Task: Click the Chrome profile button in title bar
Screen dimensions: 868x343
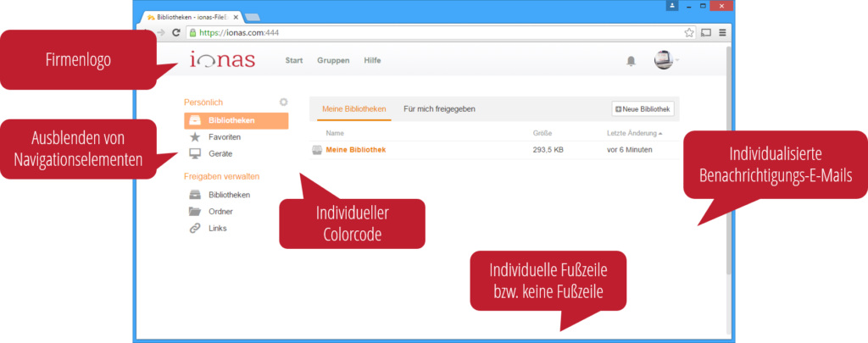Action: (672, 6)
